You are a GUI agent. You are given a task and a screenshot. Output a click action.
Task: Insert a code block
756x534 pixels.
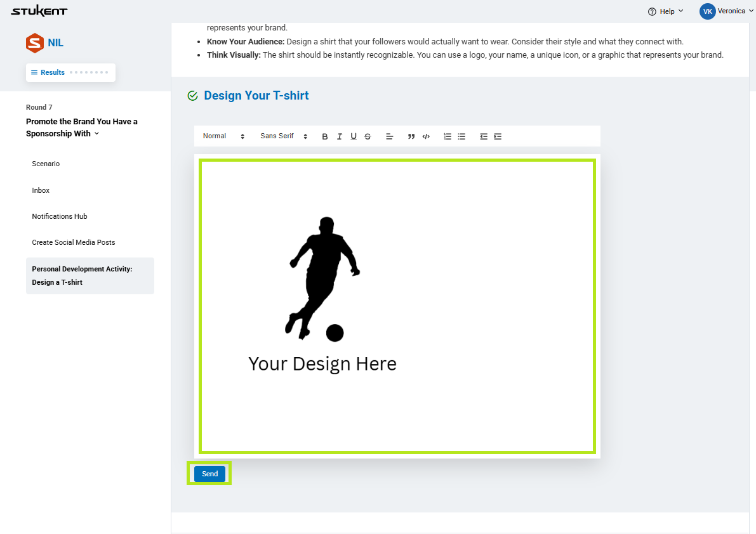426,136
